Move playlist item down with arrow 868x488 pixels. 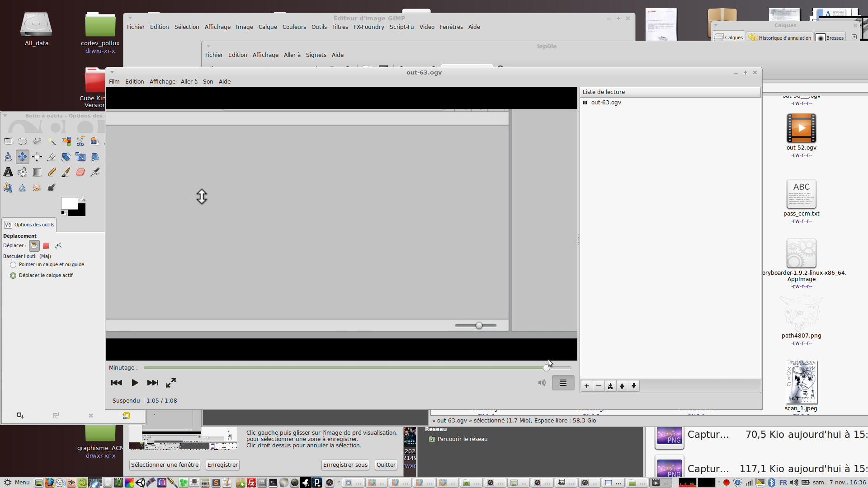634,386
